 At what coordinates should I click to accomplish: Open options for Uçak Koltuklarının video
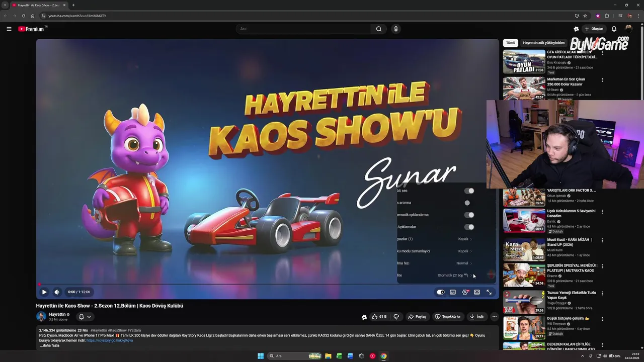point(602,212)
